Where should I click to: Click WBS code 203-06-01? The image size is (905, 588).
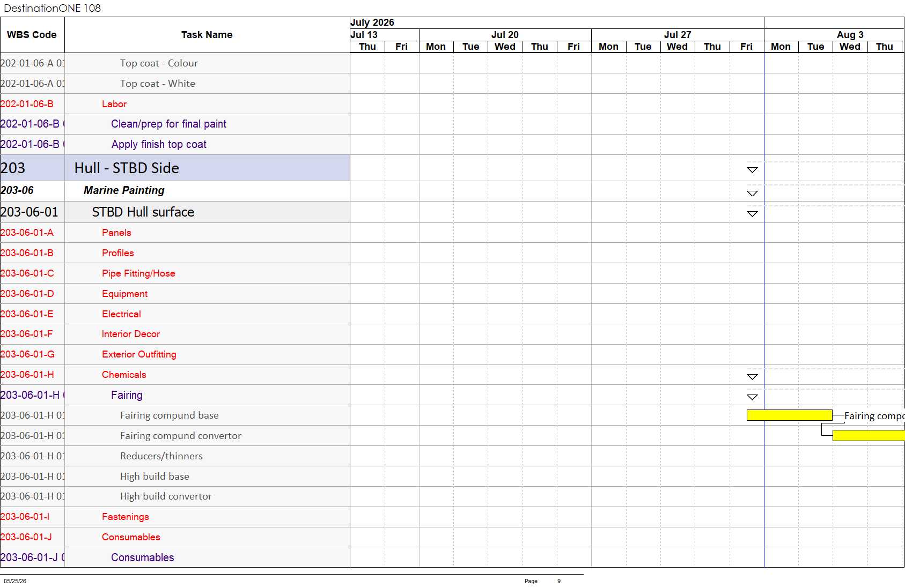click(30, 212)
